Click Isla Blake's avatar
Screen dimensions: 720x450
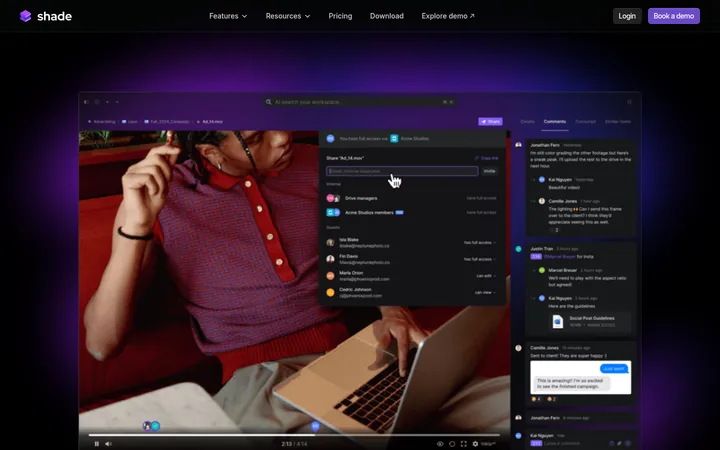click(x=330, y=242)
